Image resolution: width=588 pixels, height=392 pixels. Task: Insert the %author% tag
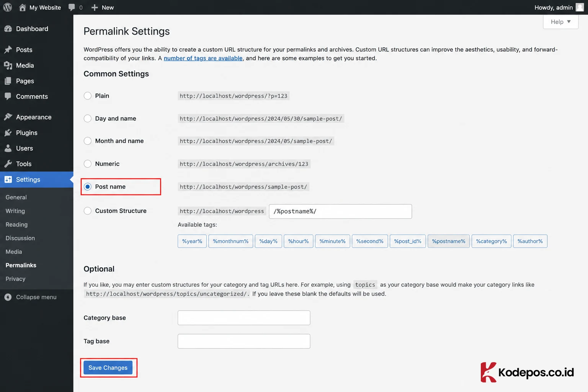click(530, 241)
